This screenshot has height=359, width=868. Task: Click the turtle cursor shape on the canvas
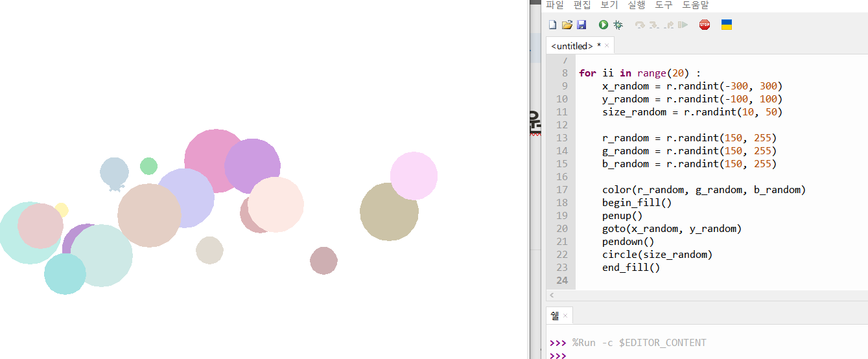[x=115, y=186]
